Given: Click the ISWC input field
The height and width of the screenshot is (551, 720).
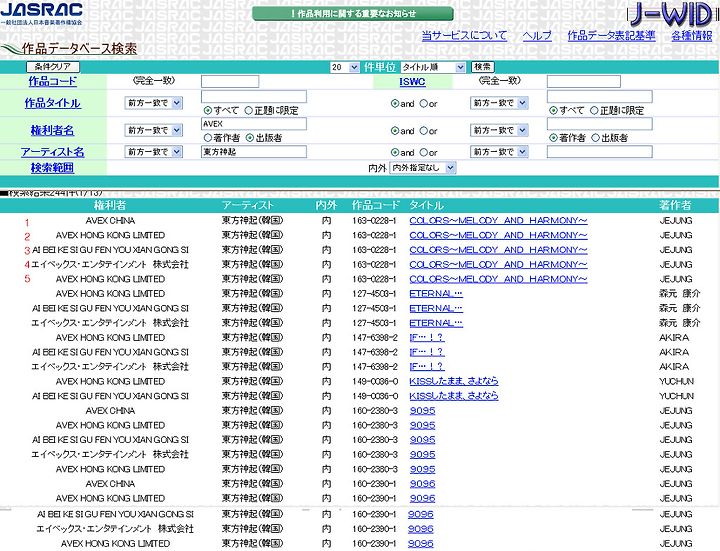Looking at the screenshot, I should click(x=584, y=82).
